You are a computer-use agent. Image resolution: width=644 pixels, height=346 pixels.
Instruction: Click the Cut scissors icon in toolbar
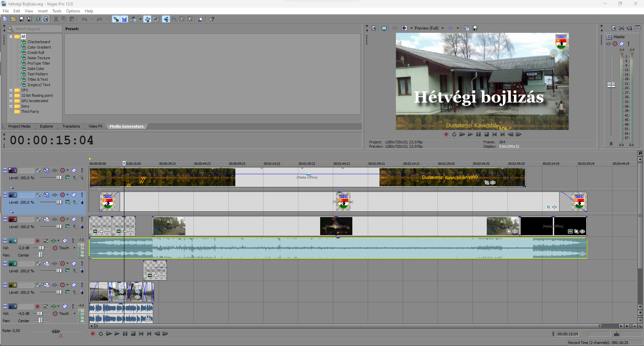point(56,19)
